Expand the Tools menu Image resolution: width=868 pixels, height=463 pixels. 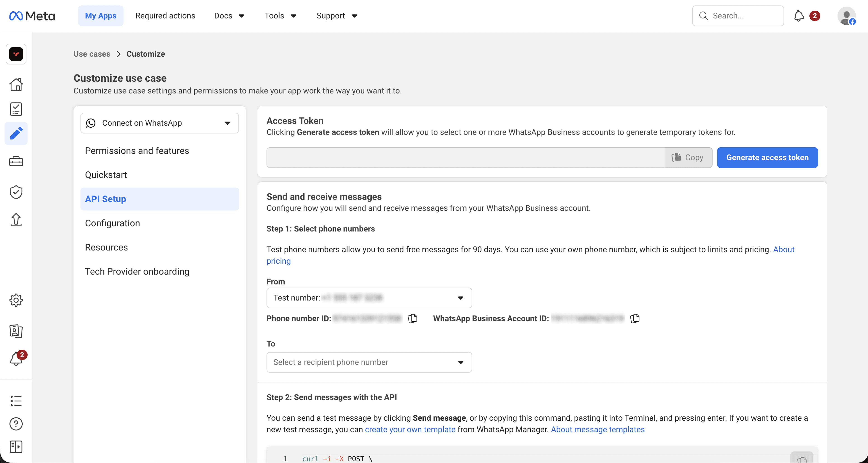(280, 16)
